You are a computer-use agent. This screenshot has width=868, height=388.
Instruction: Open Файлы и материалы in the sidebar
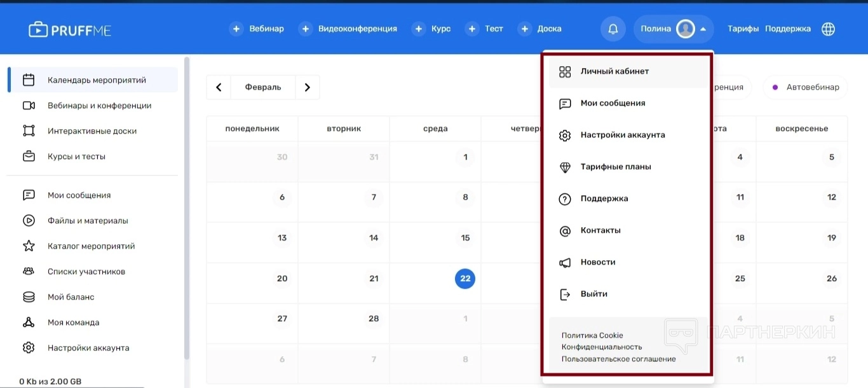point(88,221)
